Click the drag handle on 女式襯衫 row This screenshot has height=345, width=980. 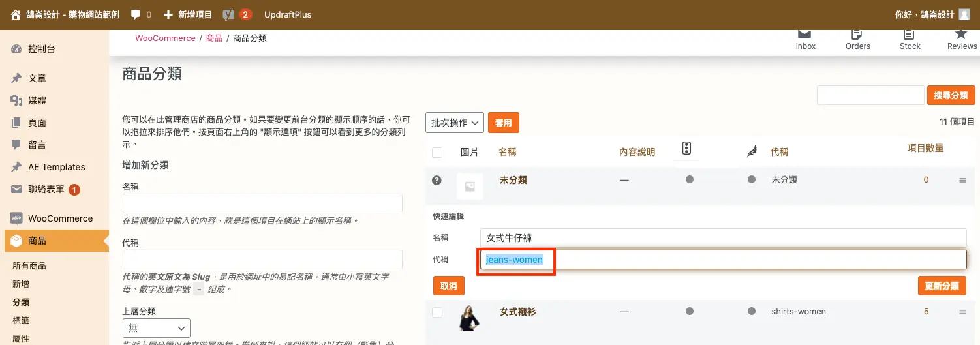[x=962, y=312]
